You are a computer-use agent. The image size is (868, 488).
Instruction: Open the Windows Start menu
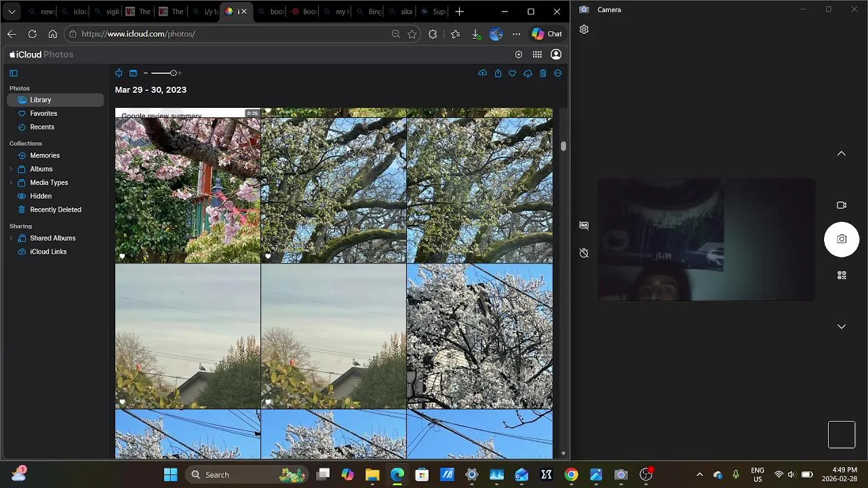coord(170,474)
